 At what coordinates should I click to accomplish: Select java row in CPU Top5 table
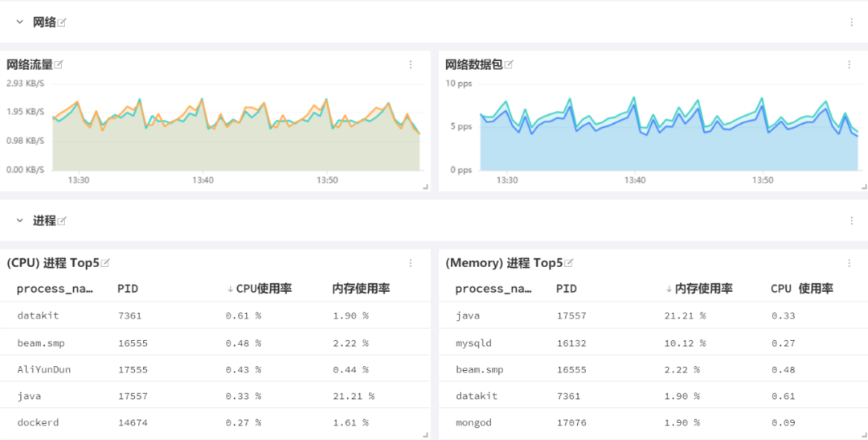click(215, 397)
